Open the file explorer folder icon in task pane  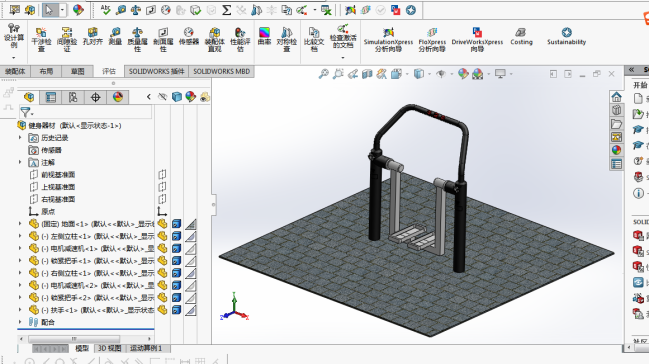pos(616,124)
